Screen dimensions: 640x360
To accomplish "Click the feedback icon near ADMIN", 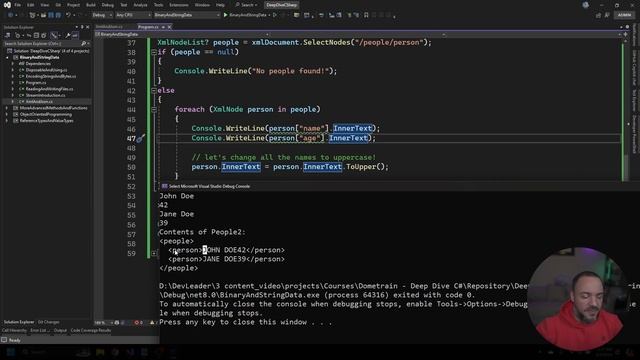I will (x=607, y=15).
